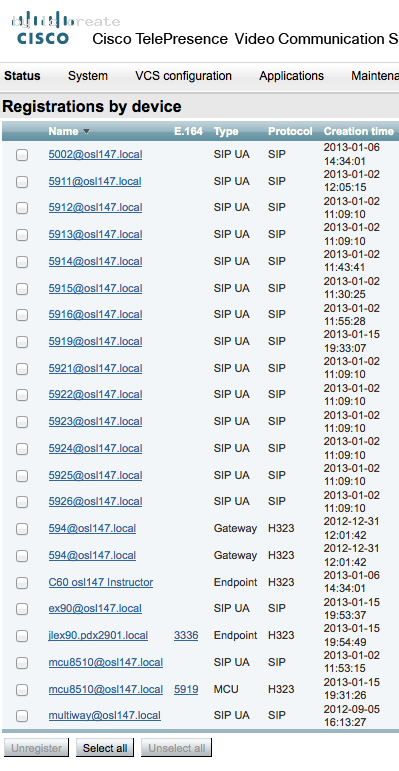The image size is (399, 771).
Task: Check the box for multiway@osl147.local
Action: 22,716
